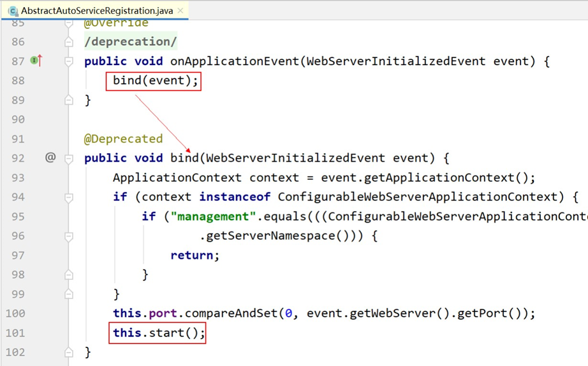Click the @Override annotation on line 85

tap(116, 23)
